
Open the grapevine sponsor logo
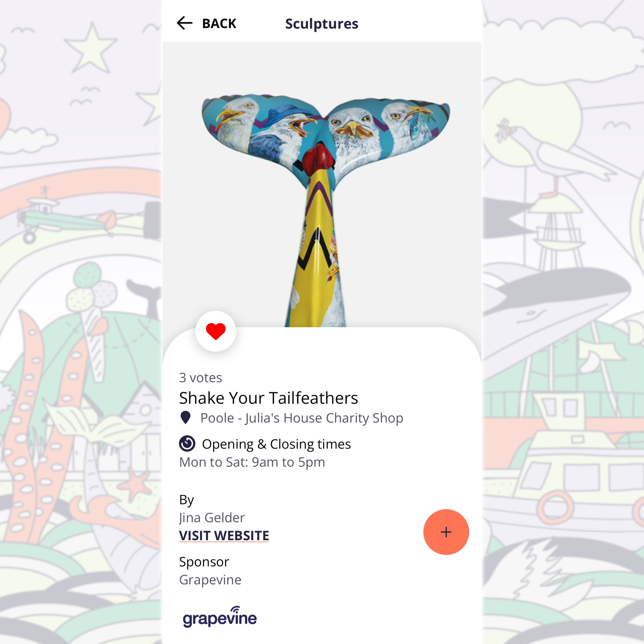point(220,617)
